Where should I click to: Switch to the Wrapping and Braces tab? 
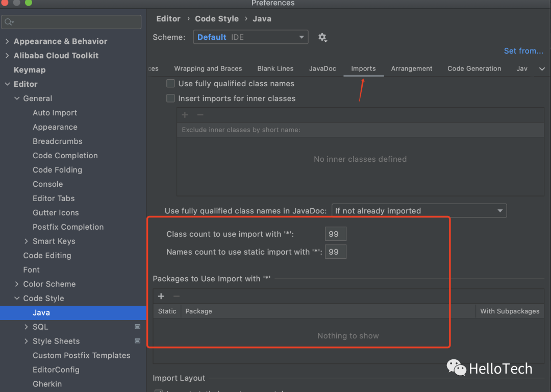tap(208, 69)
